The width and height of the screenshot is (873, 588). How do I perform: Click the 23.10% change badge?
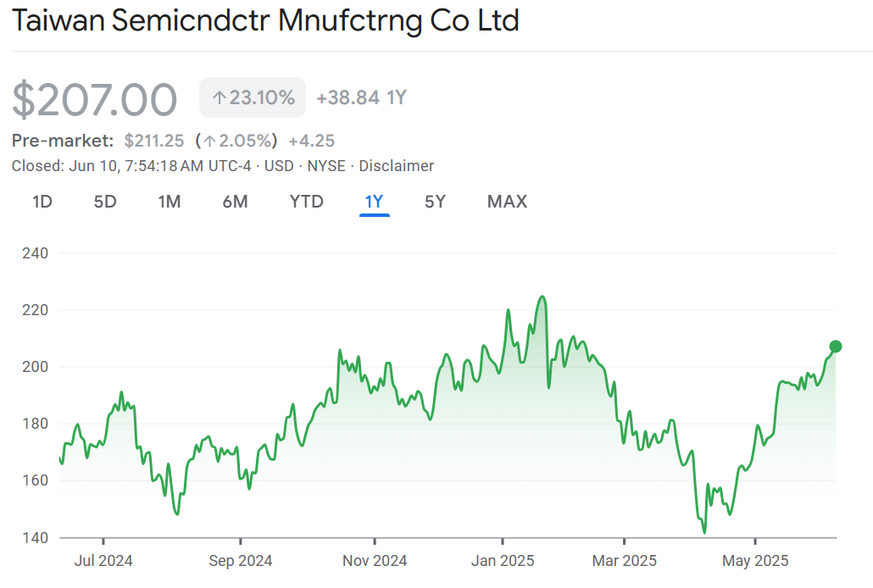click(x=253, y=98)
